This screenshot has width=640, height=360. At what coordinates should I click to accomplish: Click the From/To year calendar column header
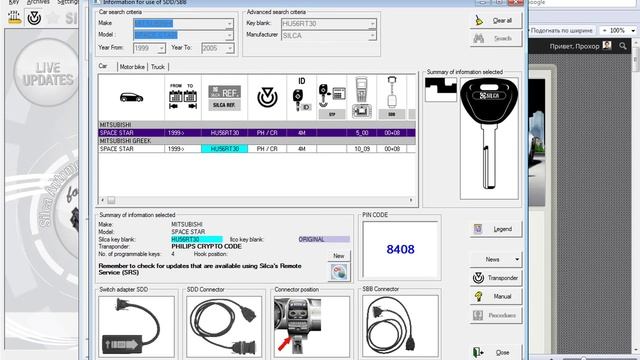183,98
